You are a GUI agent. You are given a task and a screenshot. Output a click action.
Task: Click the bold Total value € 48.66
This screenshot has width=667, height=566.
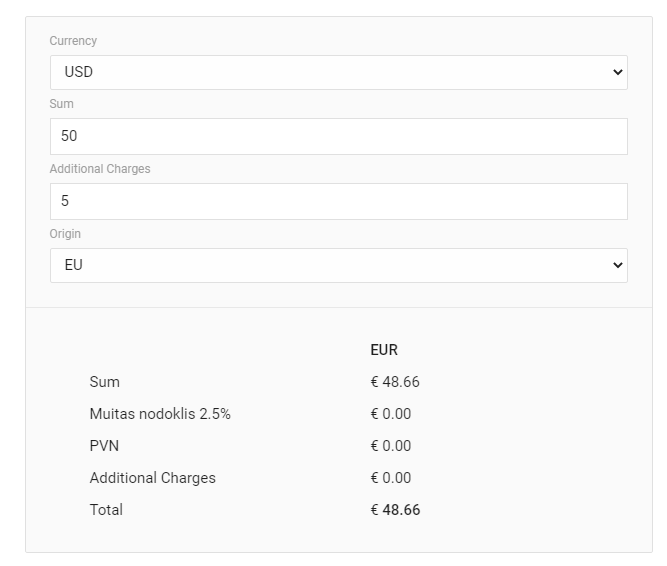click(395, 510)
